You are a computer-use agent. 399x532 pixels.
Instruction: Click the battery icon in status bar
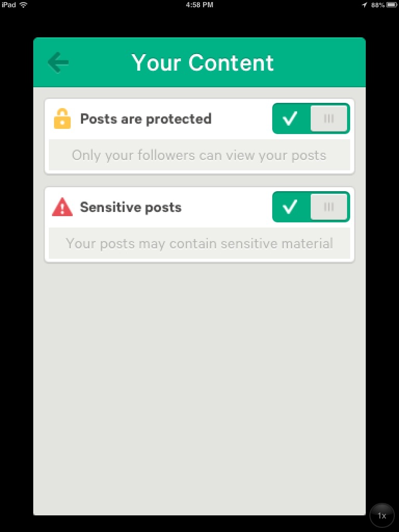392,5
